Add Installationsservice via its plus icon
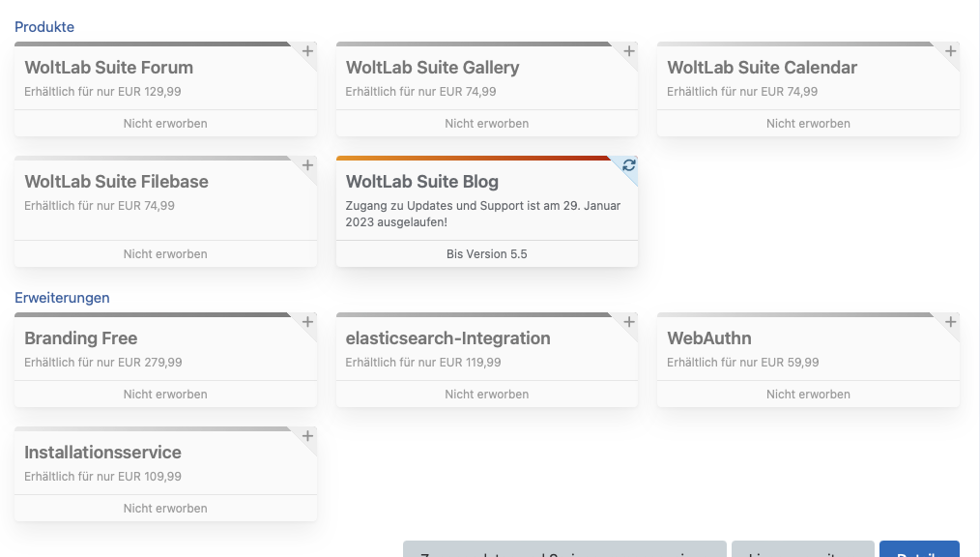Screen dimensions: 980x557 point(307,436)
